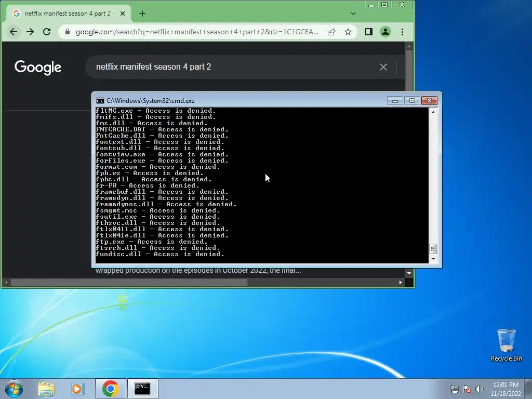532x399 pixels.
Task: Open a new Chrome tab
Action: pos(142,14)
